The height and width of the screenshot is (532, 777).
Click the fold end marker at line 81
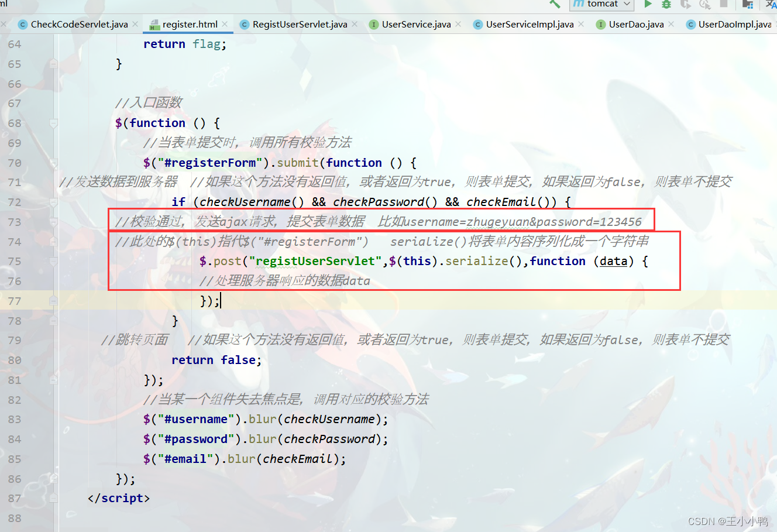tap(53, 380)
